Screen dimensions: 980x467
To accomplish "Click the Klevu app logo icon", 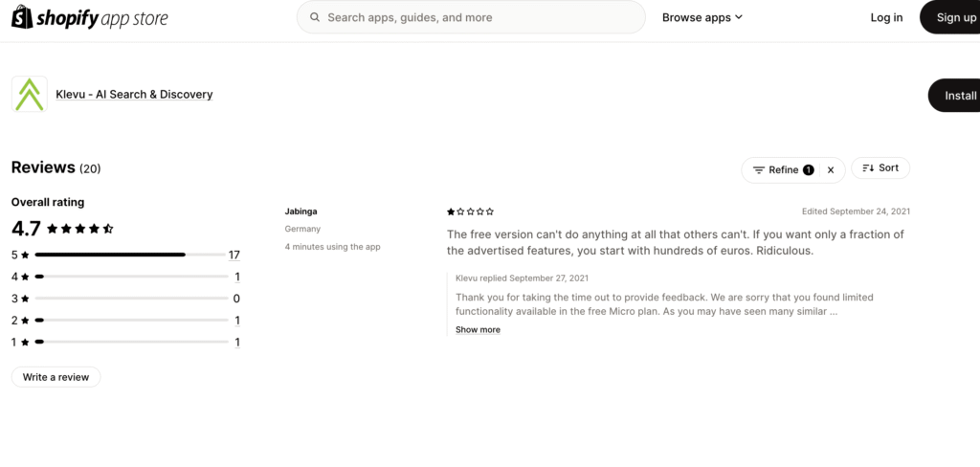I will (29, 95).
